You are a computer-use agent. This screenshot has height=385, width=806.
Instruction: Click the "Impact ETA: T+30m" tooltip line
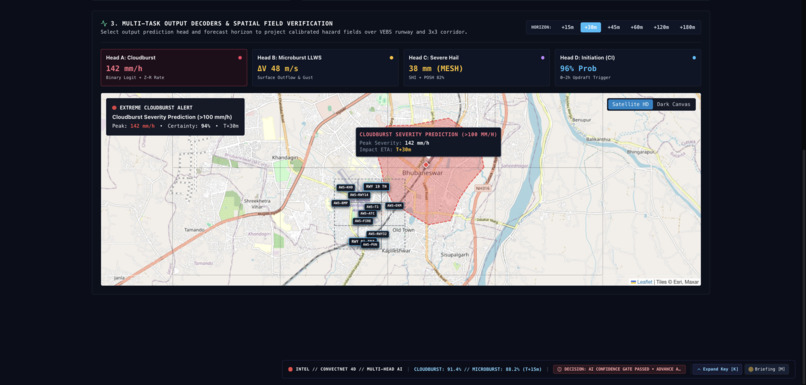coord(386,150)
